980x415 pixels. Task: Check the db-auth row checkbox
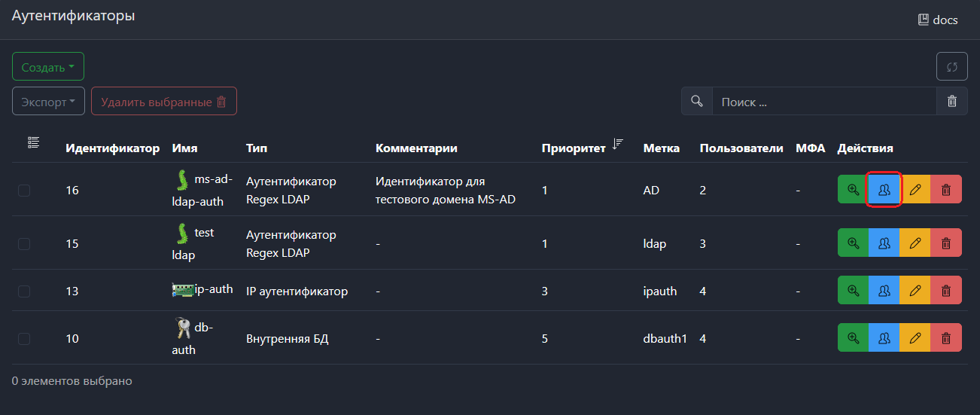point(24,339)
